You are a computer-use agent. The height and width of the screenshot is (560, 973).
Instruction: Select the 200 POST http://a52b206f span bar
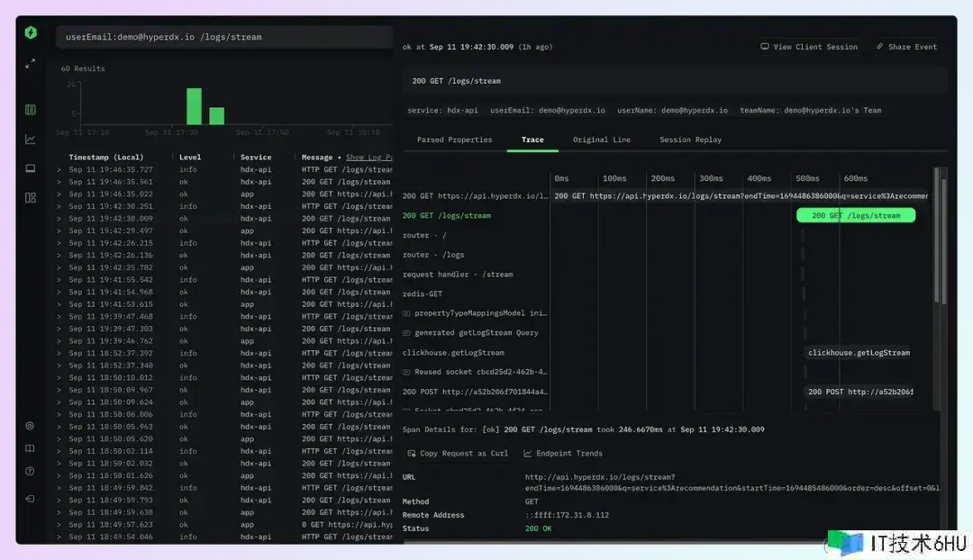pos(859,392)
